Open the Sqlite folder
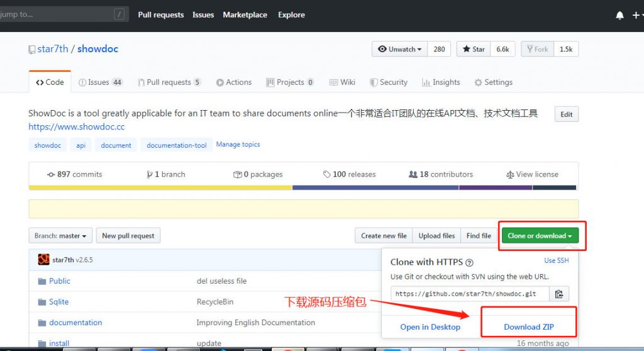 coord(58,302)
